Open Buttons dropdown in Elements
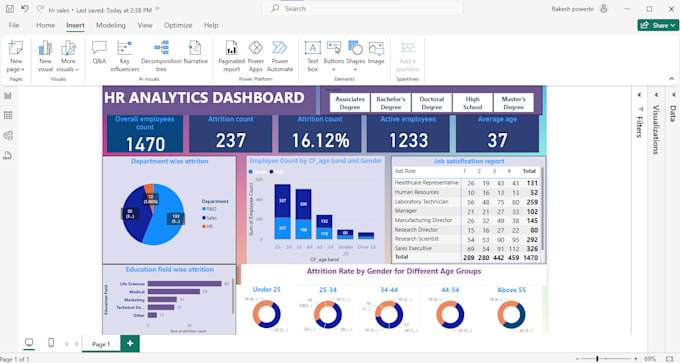 [x=333, y=56]
